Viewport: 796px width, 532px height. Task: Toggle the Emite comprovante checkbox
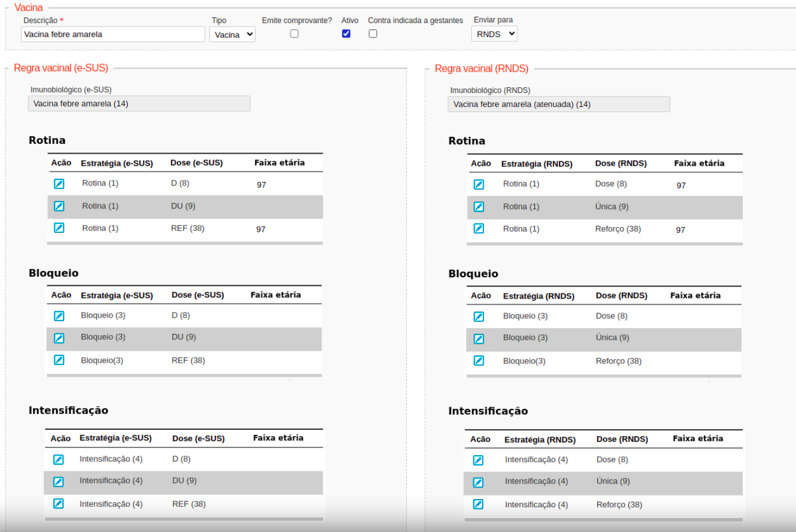click(294, 34)
